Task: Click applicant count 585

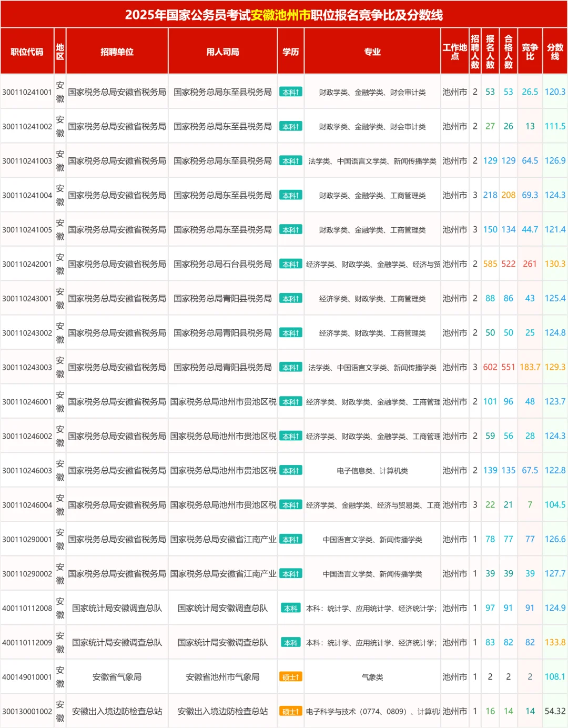Action: pyautogui.click(x=490, y=264)
